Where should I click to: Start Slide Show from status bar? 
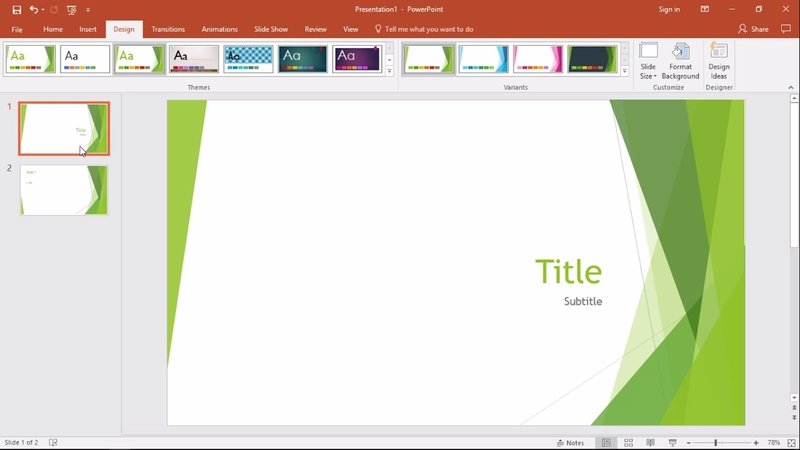click(x=672, y=442)
